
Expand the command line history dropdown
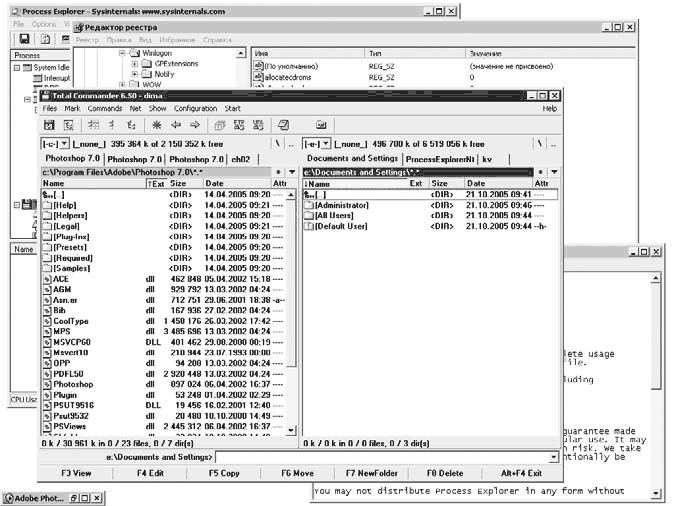point(551,457)
